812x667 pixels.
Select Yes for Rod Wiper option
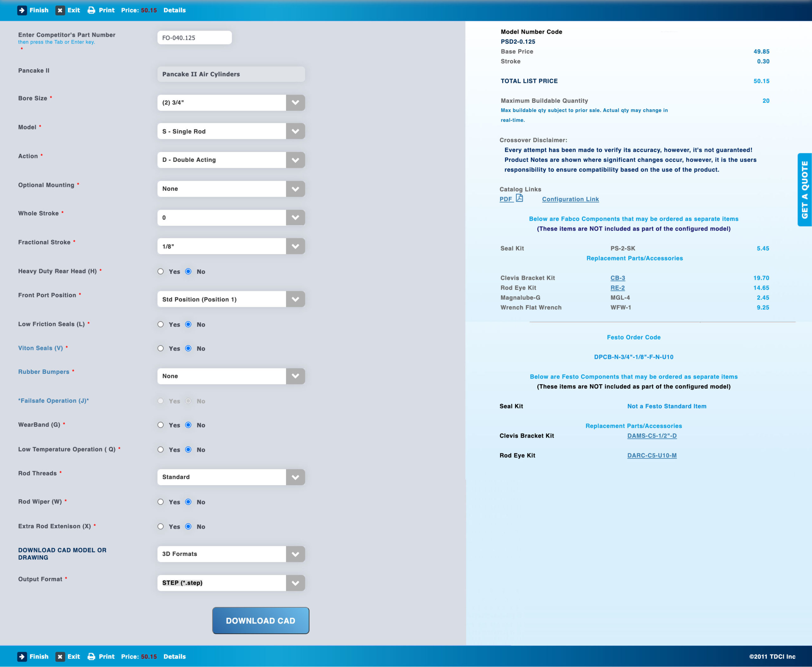click(160, 502)
